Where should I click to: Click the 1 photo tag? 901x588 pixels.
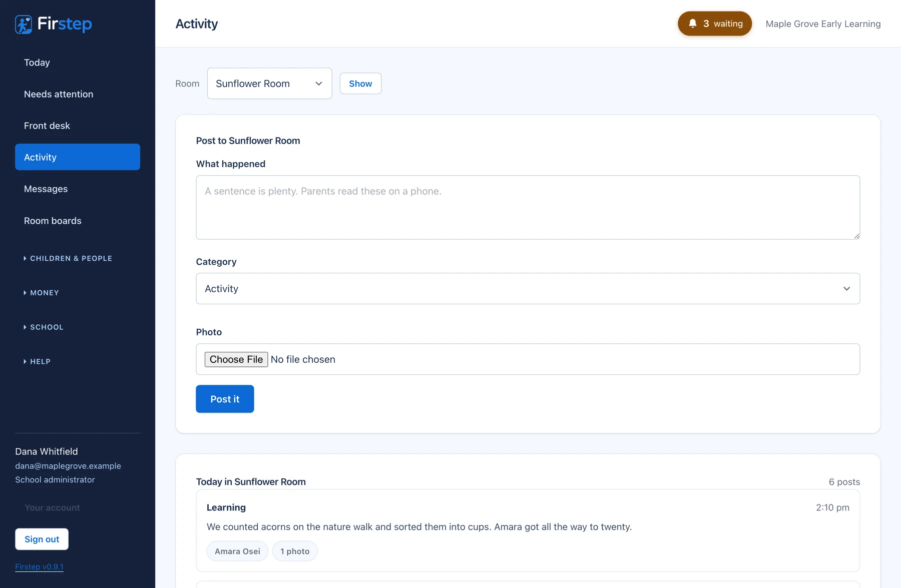(295, 551)
